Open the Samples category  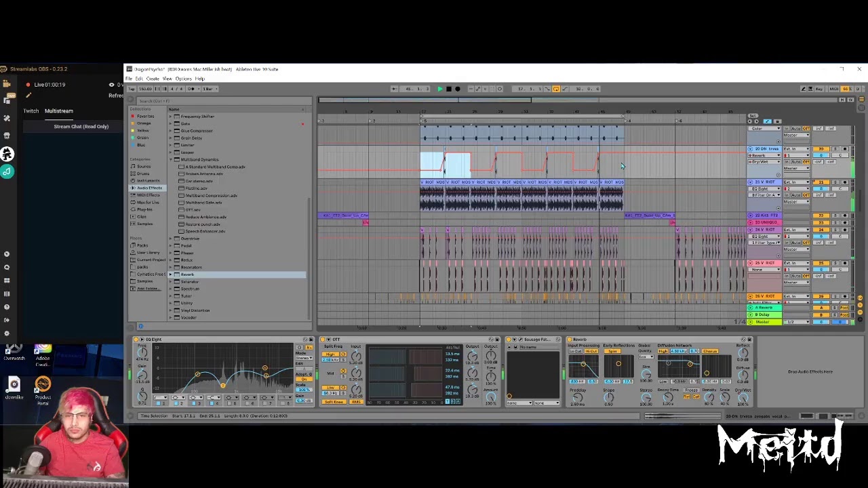click(x=144, y=224)
